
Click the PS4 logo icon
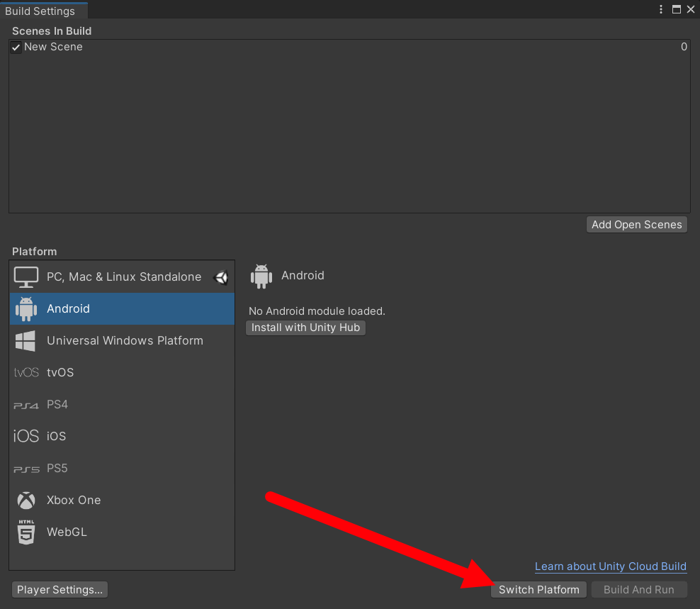(26, 406)
